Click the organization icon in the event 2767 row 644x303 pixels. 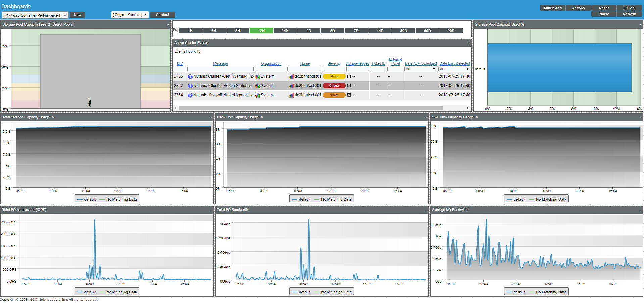pyautogui.click(x=257, y=86)
